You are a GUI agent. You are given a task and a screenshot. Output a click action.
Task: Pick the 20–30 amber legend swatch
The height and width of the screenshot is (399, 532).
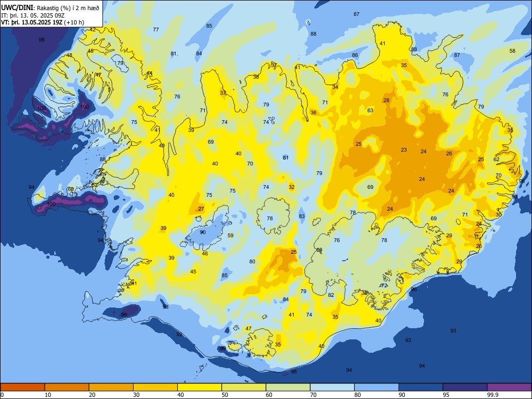111,387
